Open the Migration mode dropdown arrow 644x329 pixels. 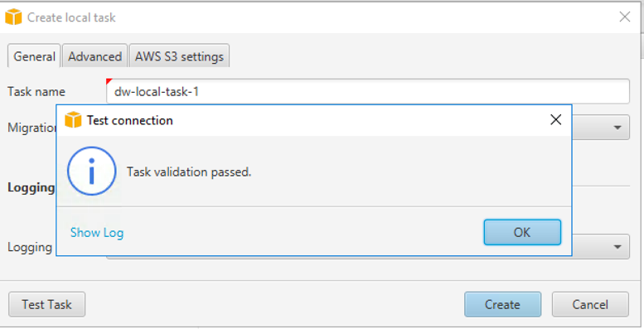click(x=617, y=128)
